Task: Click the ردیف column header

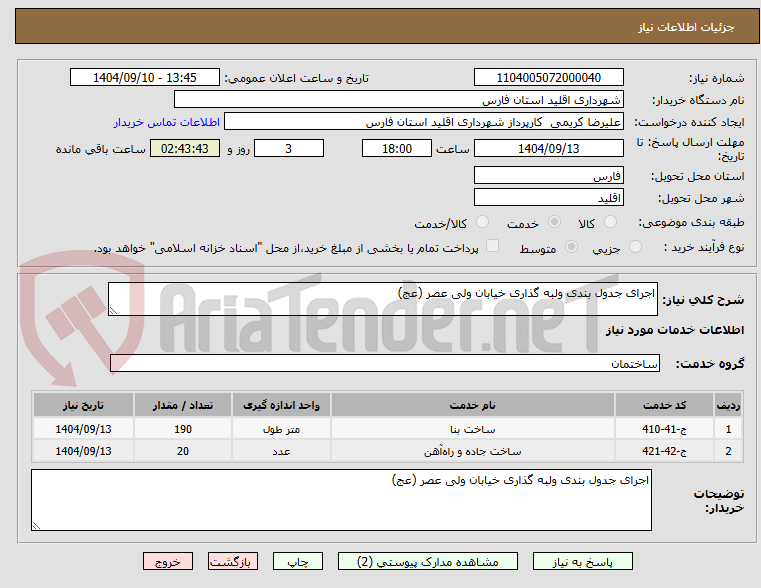Action: pos(728,405)
